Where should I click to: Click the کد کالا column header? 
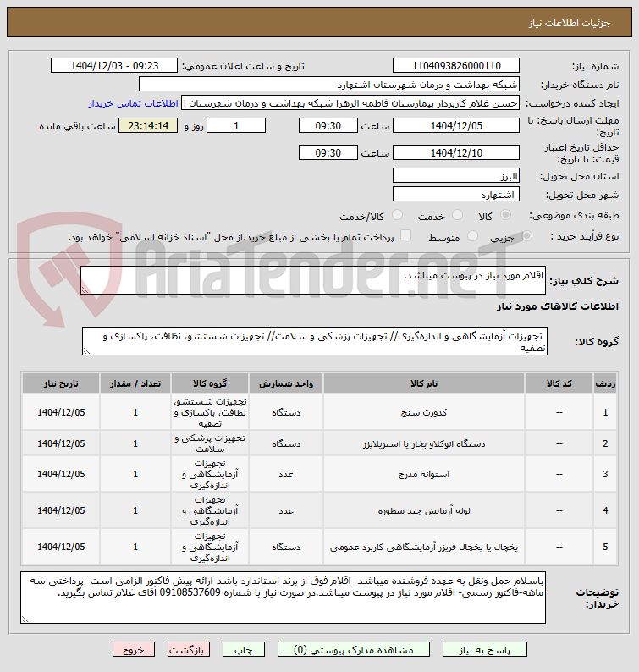559,383
